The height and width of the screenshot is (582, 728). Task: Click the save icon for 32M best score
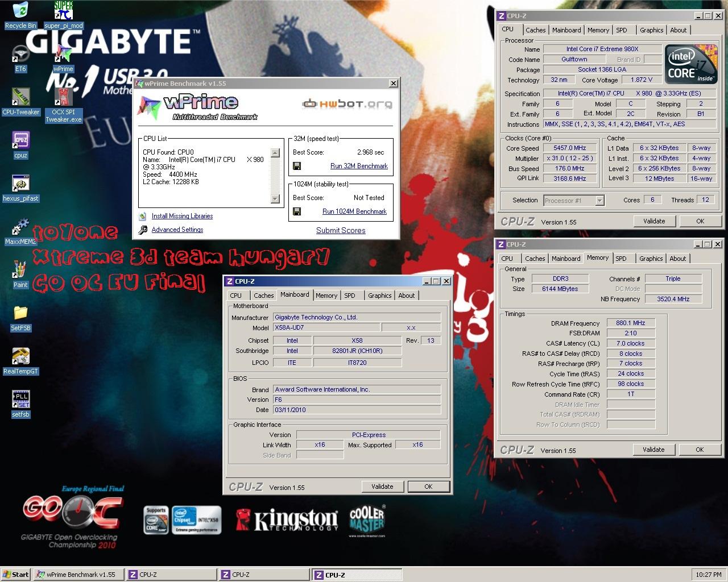tap(297, 166)
